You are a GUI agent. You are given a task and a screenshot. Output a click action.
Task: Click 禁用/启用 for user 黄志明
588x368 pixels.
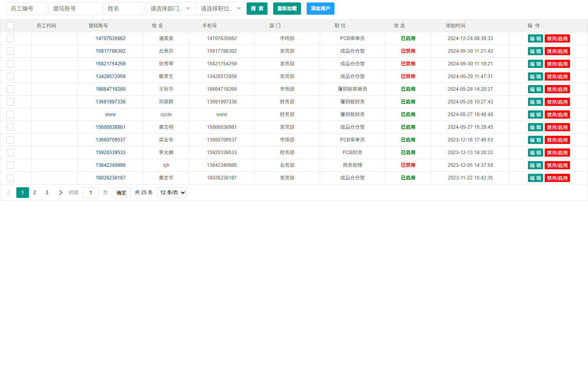(x=557, y=128)
